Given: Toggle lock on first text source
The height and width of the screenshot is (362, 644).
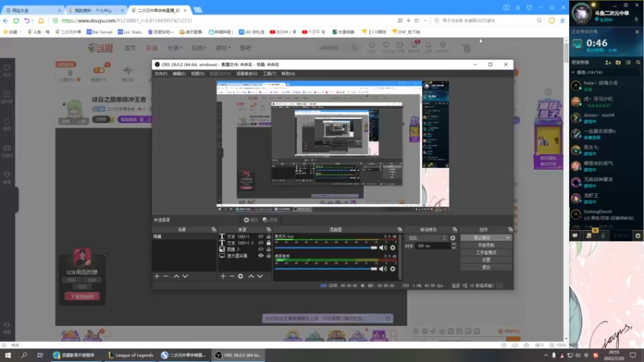Looking at the screenshot, I should point(269,237).
